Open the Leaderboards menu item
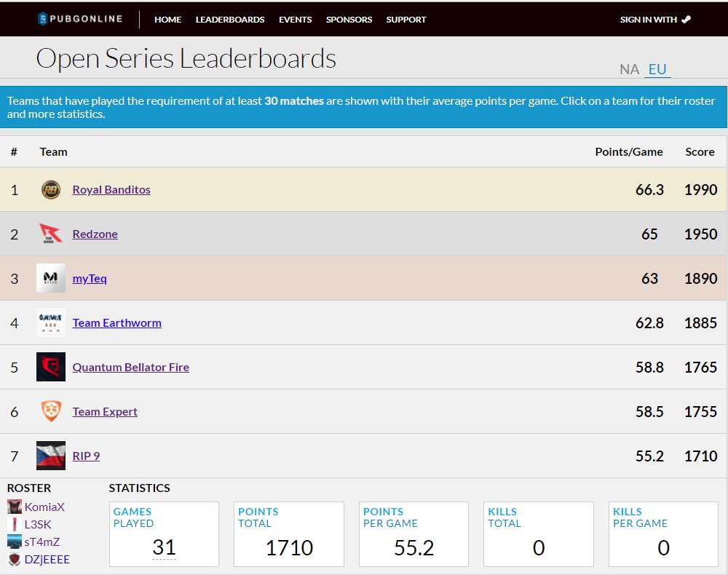The image size is (728, 575). (230, 20)
